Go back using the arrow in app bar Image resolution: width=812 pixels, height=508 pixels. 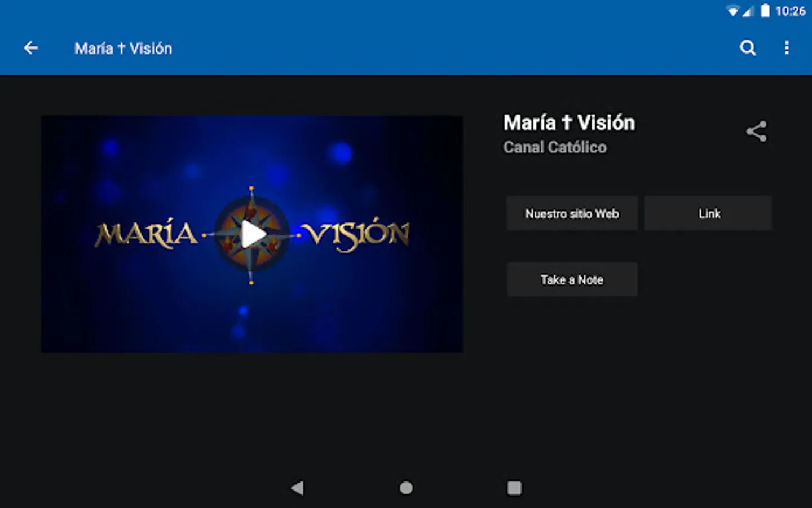(31, 48)
